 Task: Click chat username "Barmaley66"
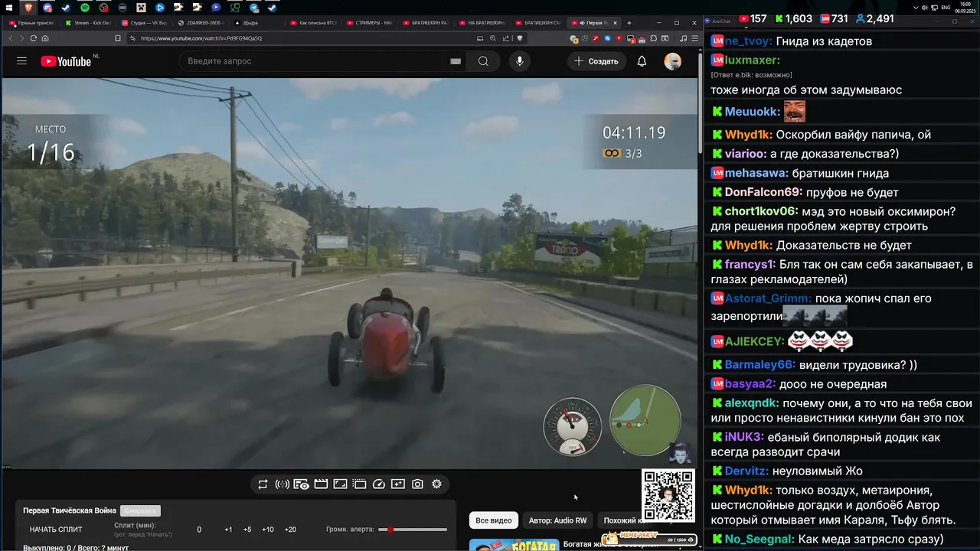click(x=760, y=365)
